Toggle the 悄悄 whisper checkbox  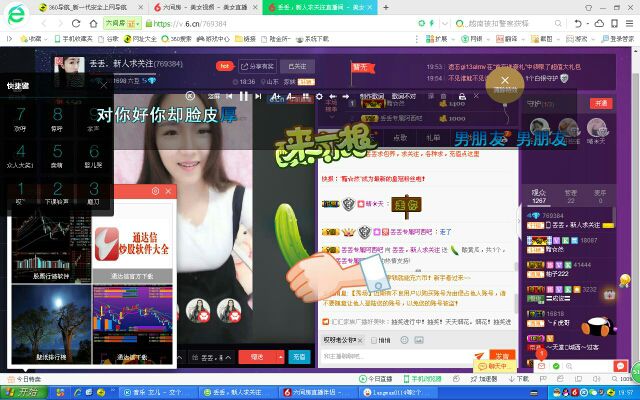374,340
